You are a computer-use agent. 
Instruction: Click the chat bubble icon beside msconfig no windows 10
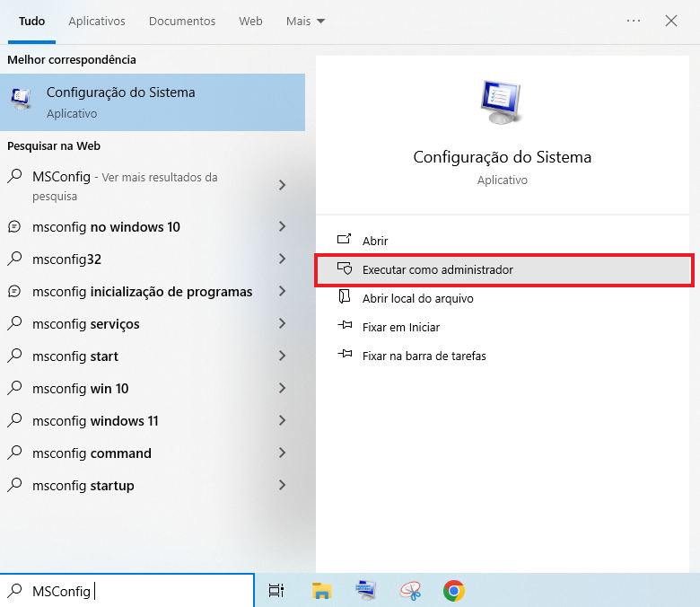tap(14, 227)
